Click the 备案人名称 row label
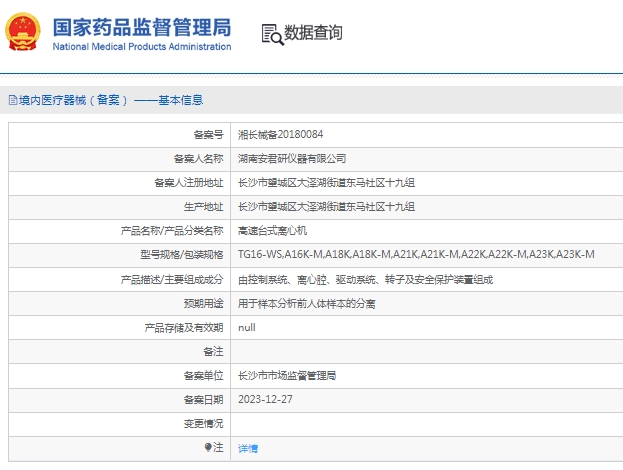Image resolution: width=623 pixels, height=470 pixels. tap(199, 159)
